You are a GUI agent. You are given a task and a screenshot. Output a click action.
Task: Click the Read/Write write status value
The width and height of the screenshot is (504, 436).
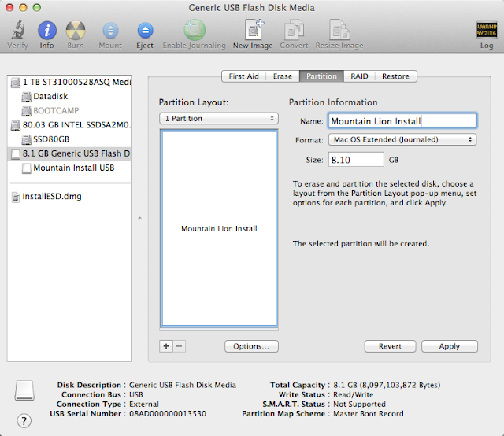point(354,394)
